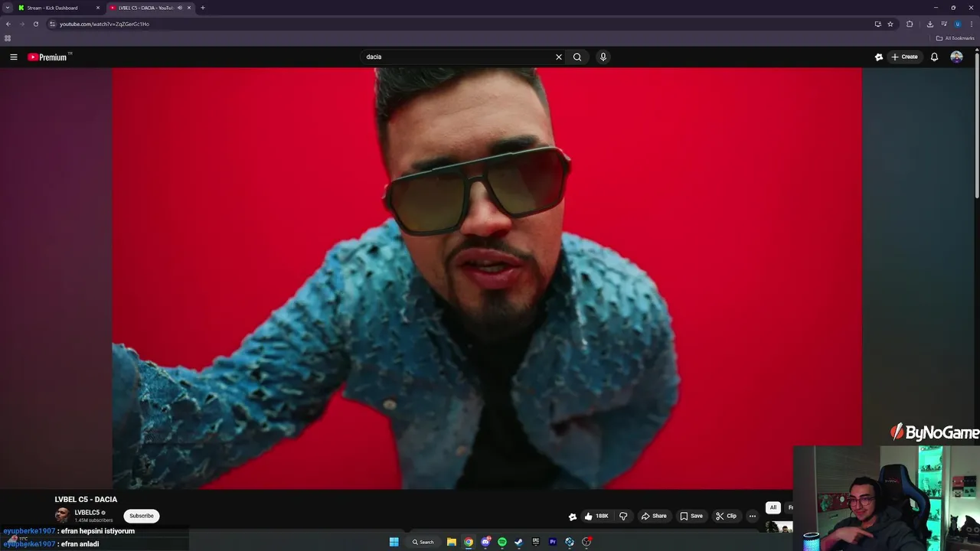Open File Explorer from the taskbar
The image size is (980, 551).
tap(452, 542)
